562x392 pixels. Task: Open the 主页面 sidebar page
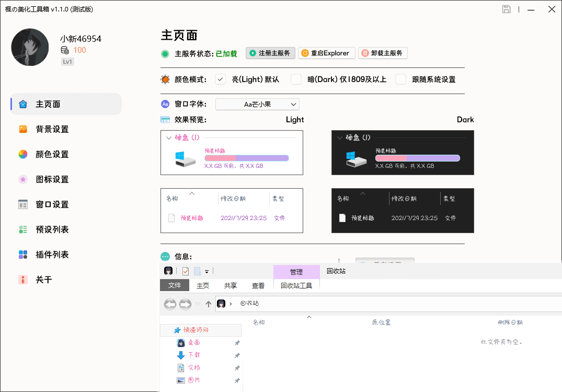click(66, 104)
